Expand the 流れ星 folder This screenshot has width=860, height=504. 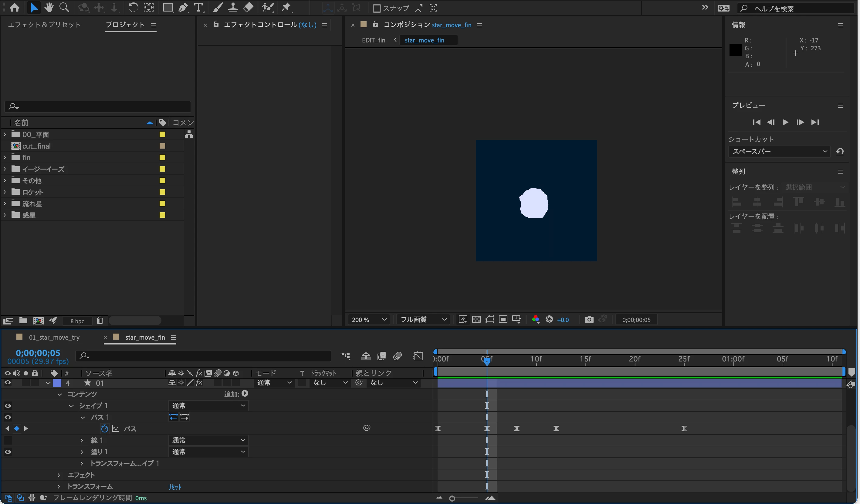coord(5,203)
